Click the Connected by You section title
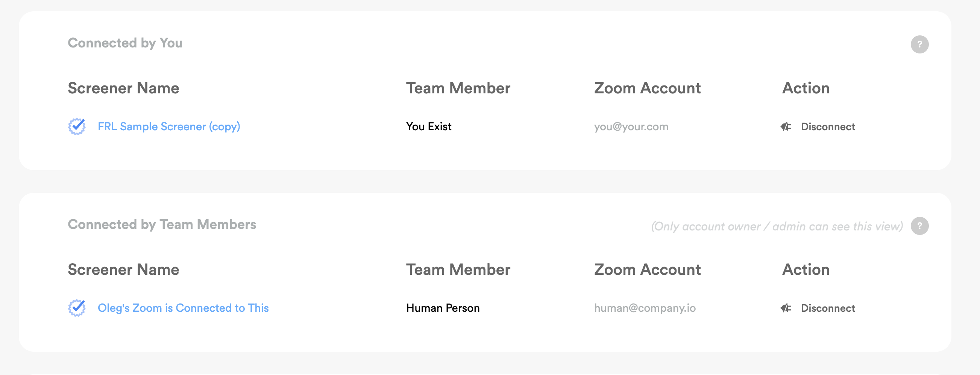The image size is (980, 375). [125, 43]
